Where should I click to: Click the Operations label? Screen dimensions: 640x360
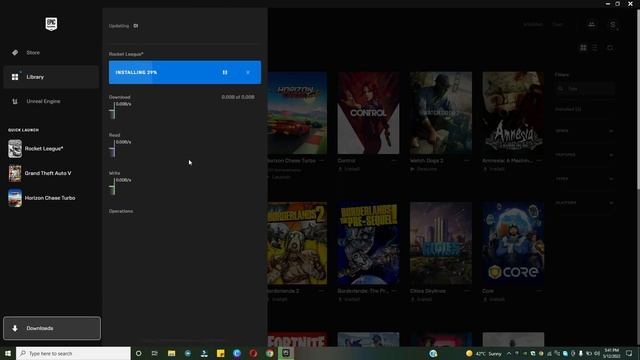tap(121, 211)
